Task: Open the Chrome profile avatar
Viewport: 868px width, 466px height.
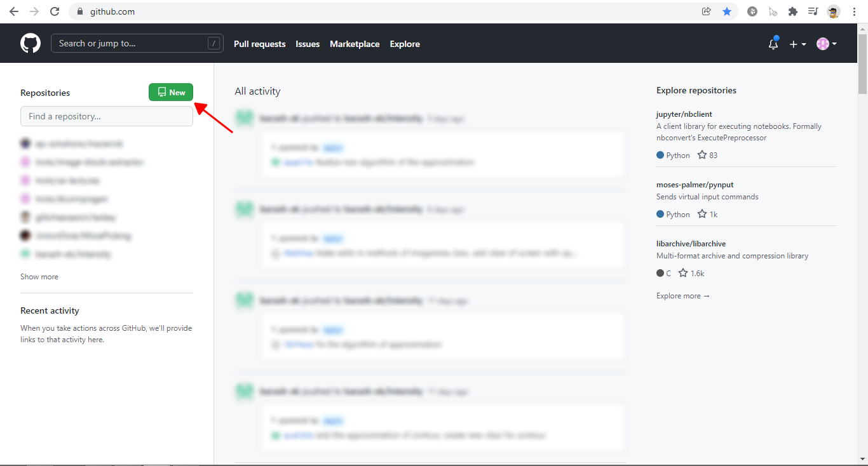Action: (x=834, y=11)
